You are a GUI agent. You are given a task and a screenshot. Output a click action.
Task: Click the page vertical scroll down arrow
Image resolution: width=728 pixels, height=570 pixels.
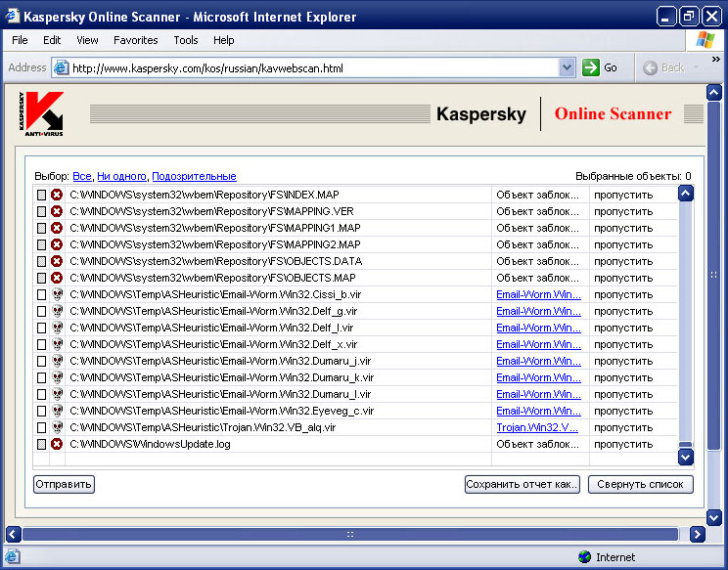tap(714, 517)
